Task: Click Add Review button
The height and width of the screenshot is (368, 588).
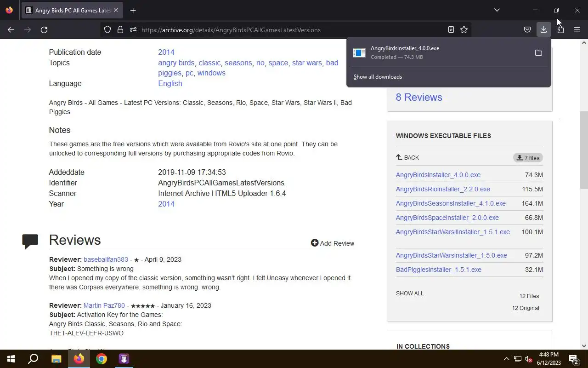Action: pyautogui.click(x=333, y=243)
